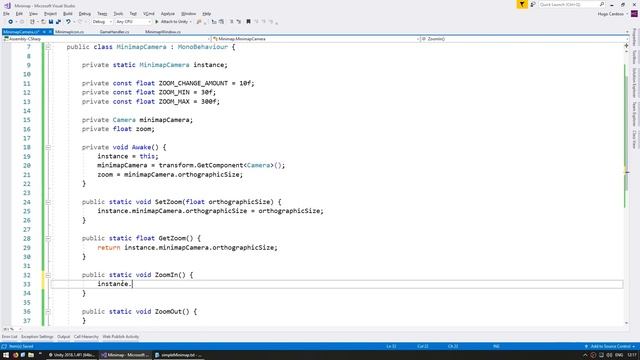Screen dimensions: 640x360
Task: Click the Attach to Unity play icon
Action: tap(157, 22)
